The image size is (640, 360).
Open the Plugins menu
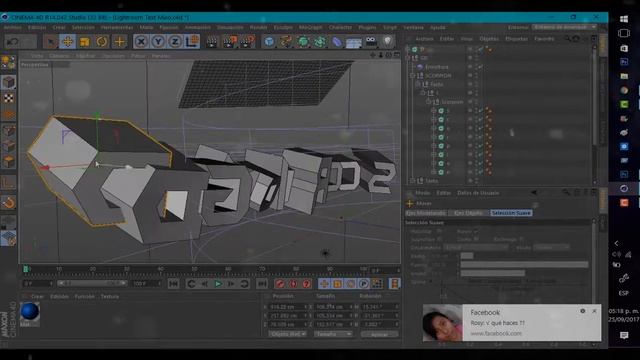coord(367,27)
